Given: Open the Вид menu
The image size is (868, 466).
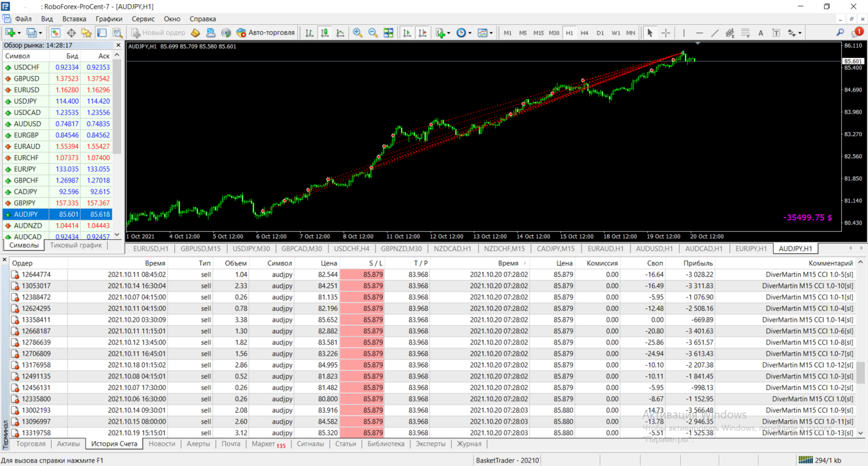Looking at the screenshot, I should click(47, 19).
